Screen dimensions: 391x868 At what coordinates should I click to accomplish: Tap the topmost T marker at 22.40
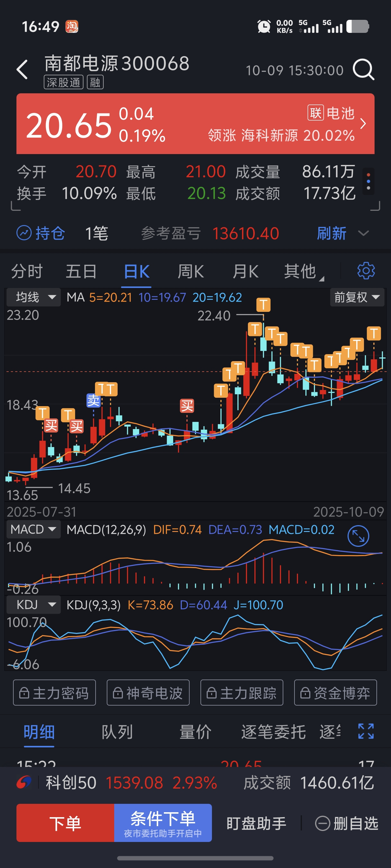coord(263,305)
